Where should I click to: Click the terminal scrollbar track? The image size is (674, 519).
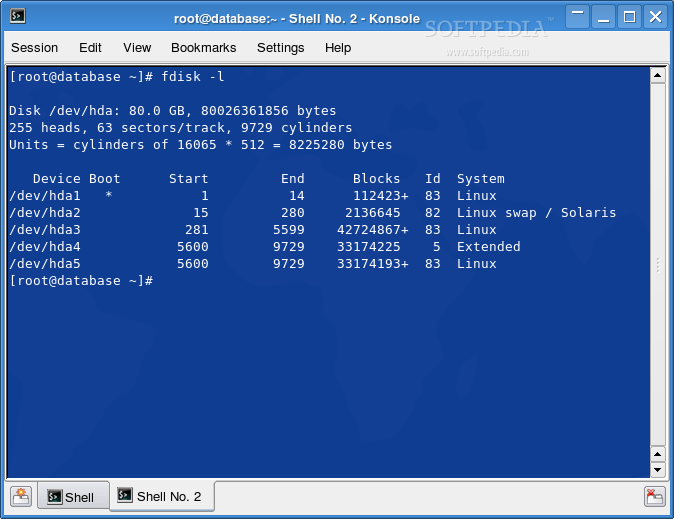[x=658, y=264]
